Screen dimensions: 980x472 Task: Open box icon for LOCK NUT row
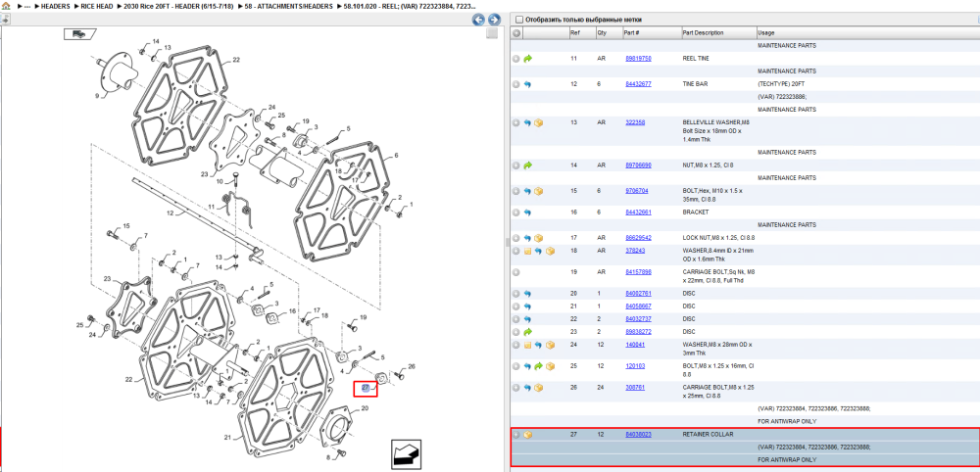pos(539,238)
